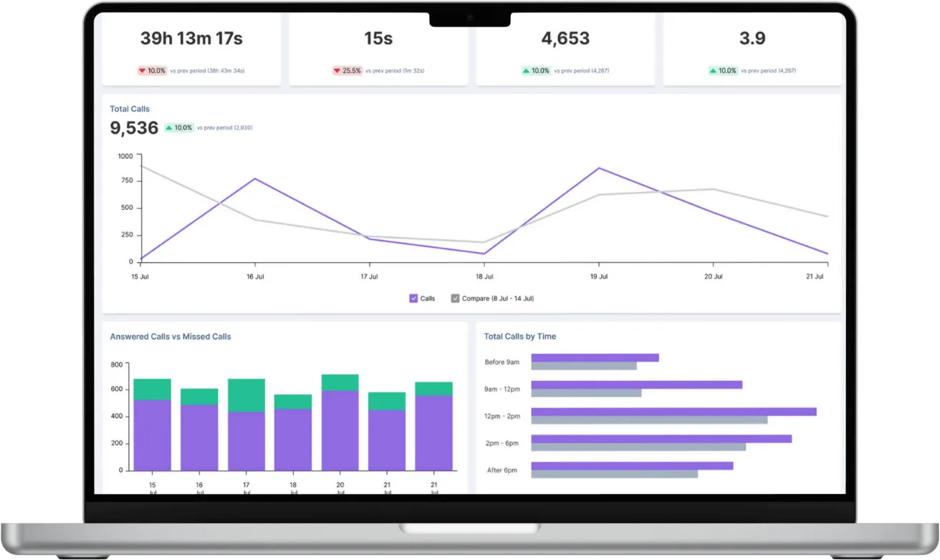Select purple line peak at 19 Jul
The height and width of the screenshot is (560, 940).
click(x=599, y=168)
